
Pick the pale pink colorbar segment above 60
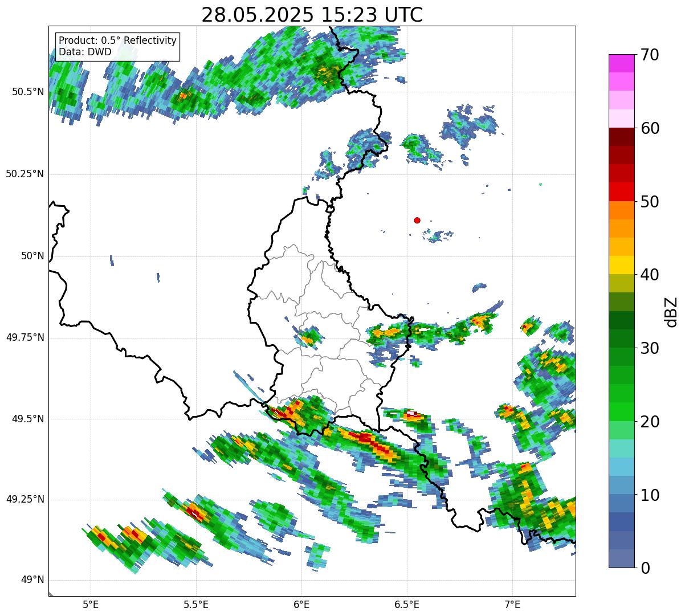click(x=621, y=119)
